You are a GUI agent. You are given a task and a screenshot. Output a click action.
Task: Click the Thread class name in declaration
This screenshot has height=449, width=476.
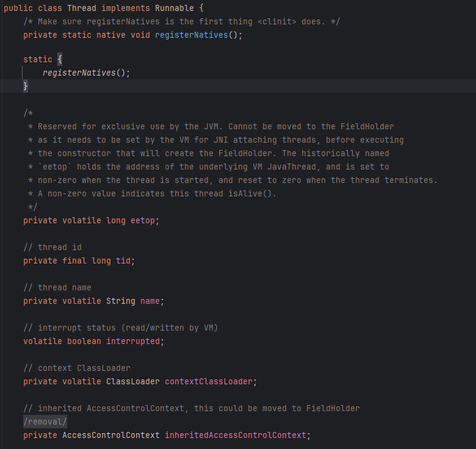82,8
